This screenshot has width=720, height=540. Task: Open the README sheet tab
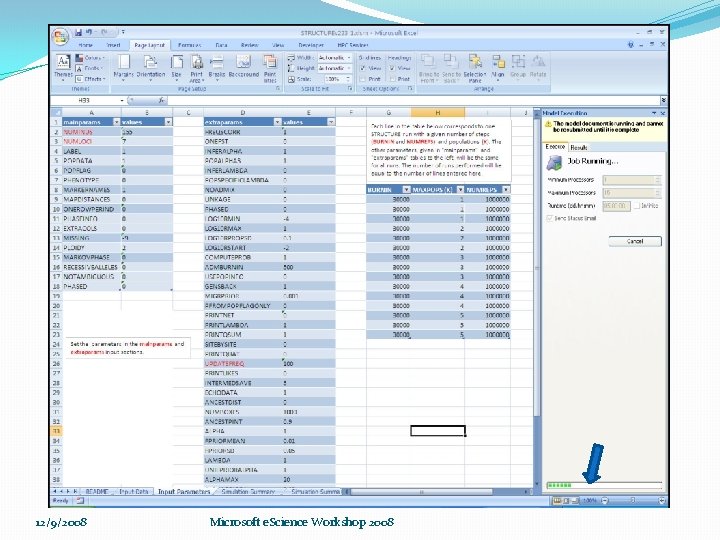pyautogui.click(x=97, y=492)
